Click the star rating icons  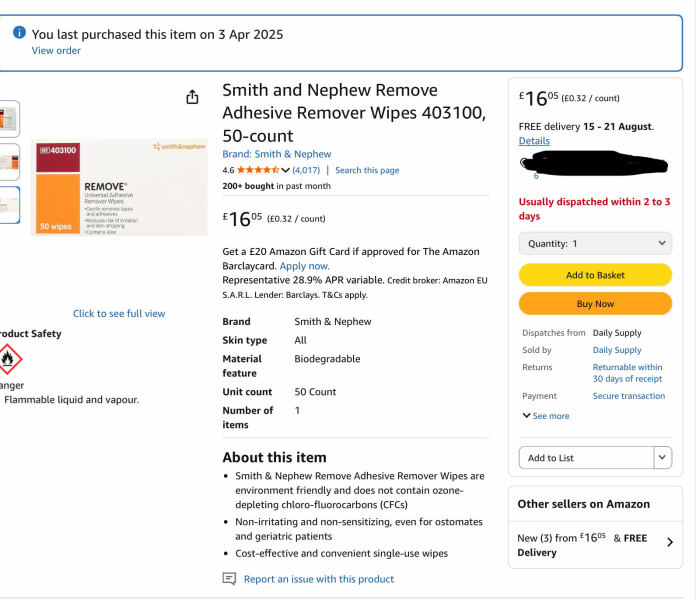point(258,170)
